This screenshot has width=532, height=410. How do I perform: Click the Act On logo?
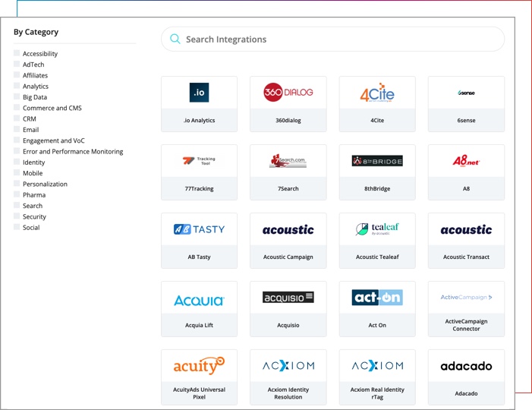point(377,298)
